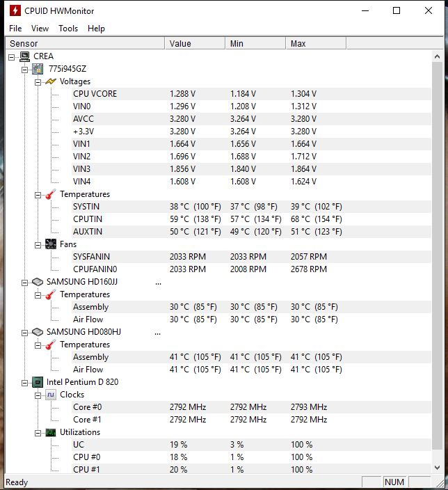Select the VIN0 voltage row

[252, 106]
